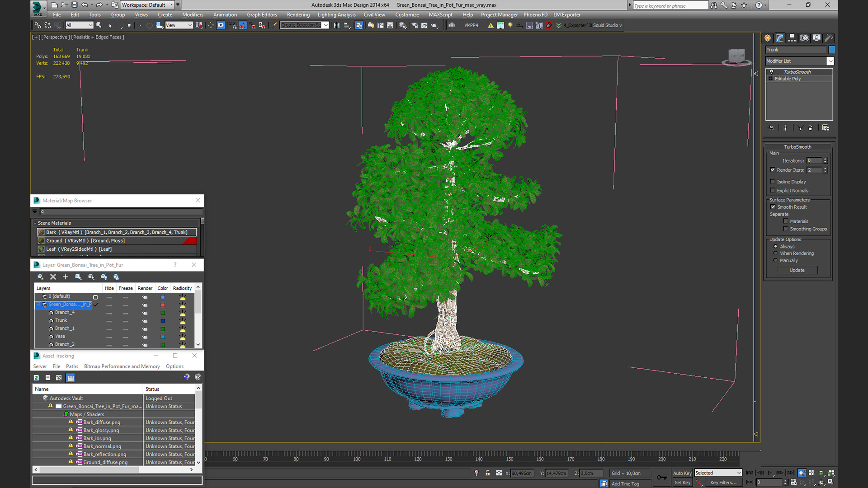Open the Create tab in the command panel
The width and height of the screenshot is (868, 488).
click(x=768, y=38)
